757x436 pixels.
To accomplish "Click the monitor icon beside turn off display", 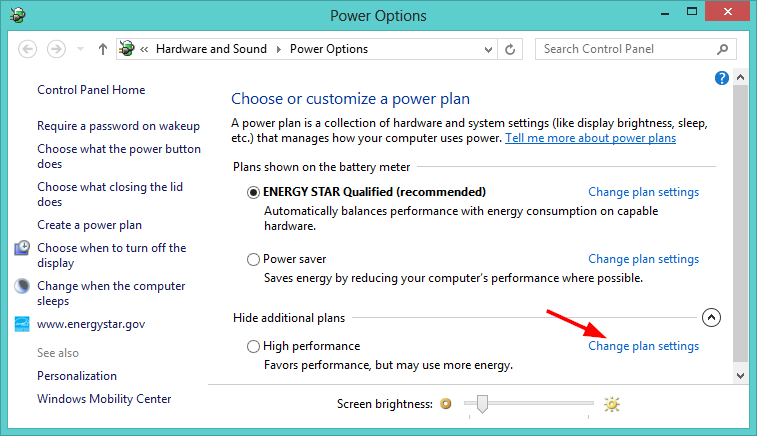I will click(22, 248).
